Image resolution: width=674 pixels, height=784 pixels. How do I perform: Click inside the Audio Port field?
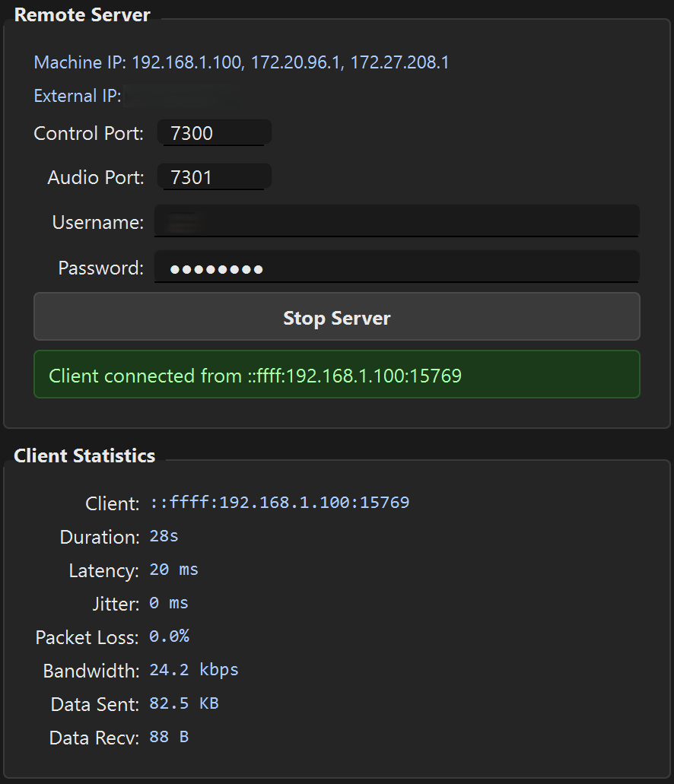coord(214,176)
